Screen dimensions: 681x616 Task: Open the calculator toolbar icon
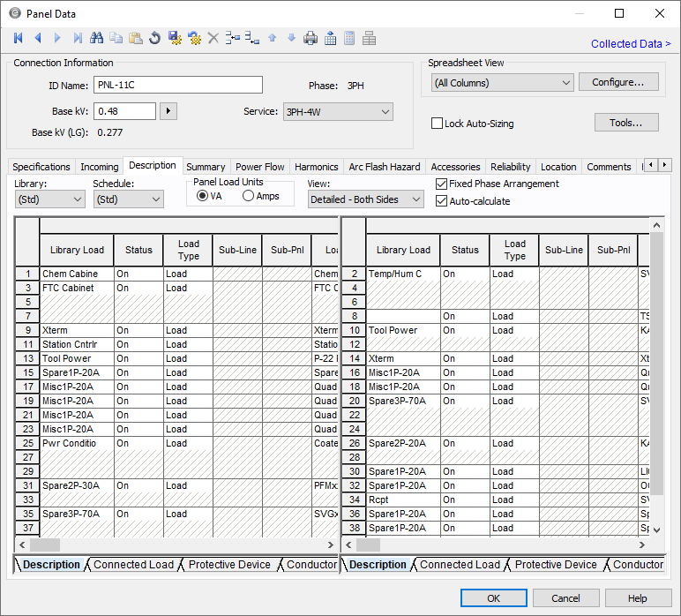click(349, 38)
